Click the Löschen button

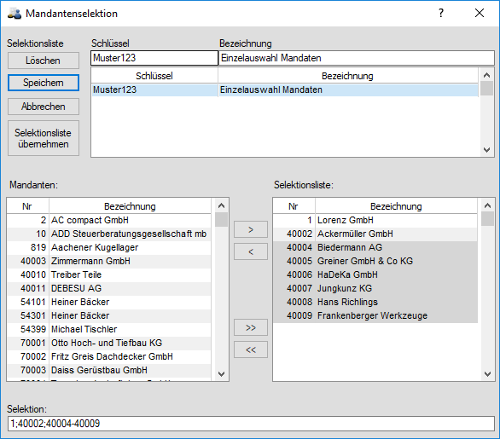[43, 60]
